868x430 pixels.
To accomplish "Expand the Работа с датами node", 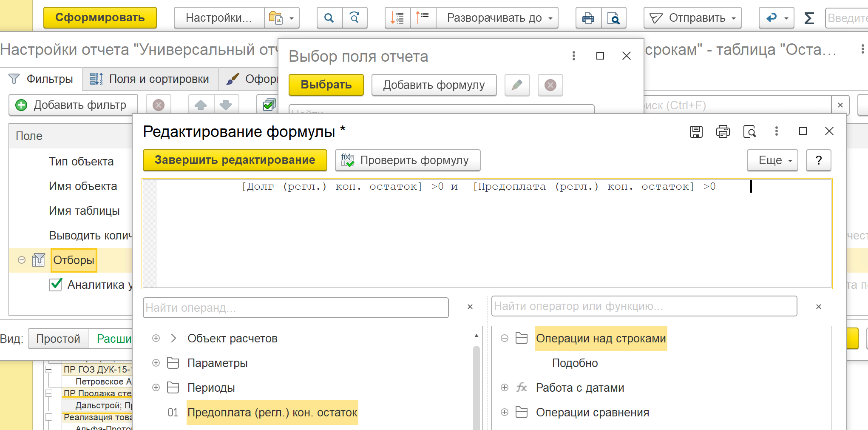I will coord(505,387).
